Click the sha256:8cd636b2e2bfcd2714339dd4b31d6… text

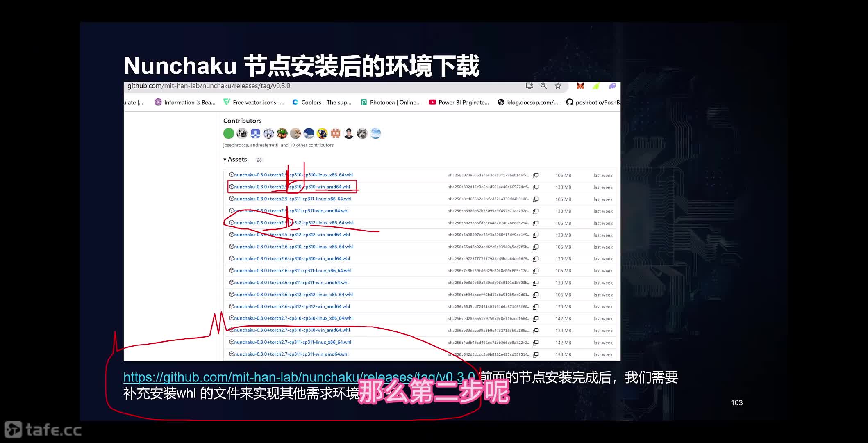tap(489, 199)
